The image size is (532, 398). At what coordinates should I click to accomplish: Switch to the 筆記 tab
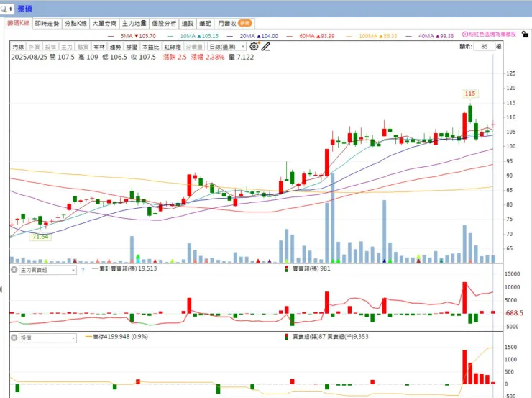(206, 24)
